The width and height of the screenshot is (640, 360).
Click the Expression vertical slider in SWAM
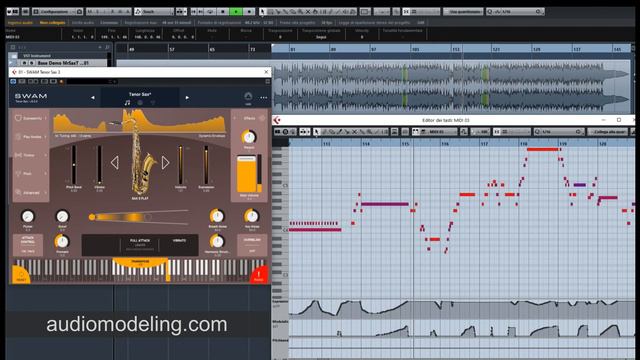point(206,165)
